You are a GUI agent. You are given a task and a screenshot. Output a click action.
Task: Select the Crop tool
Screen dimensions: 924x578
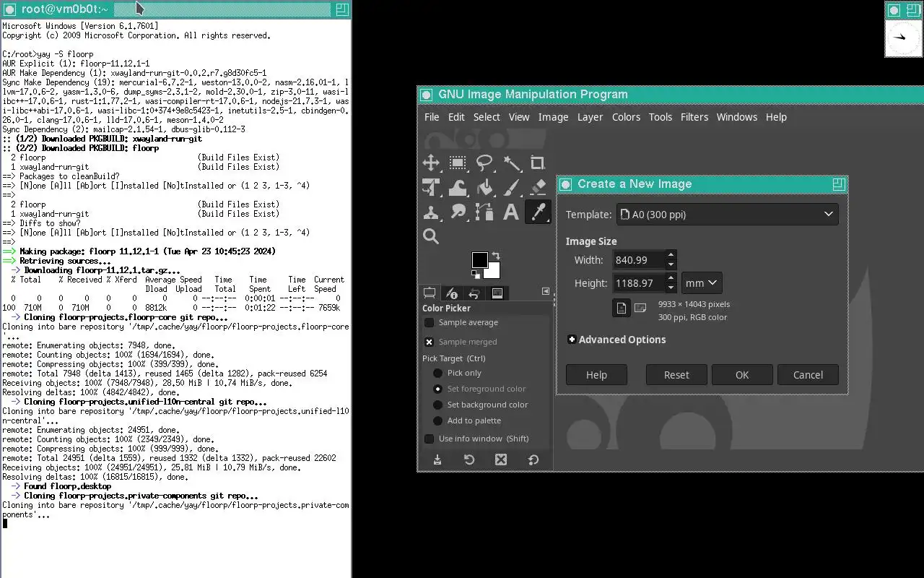(538, 163)
